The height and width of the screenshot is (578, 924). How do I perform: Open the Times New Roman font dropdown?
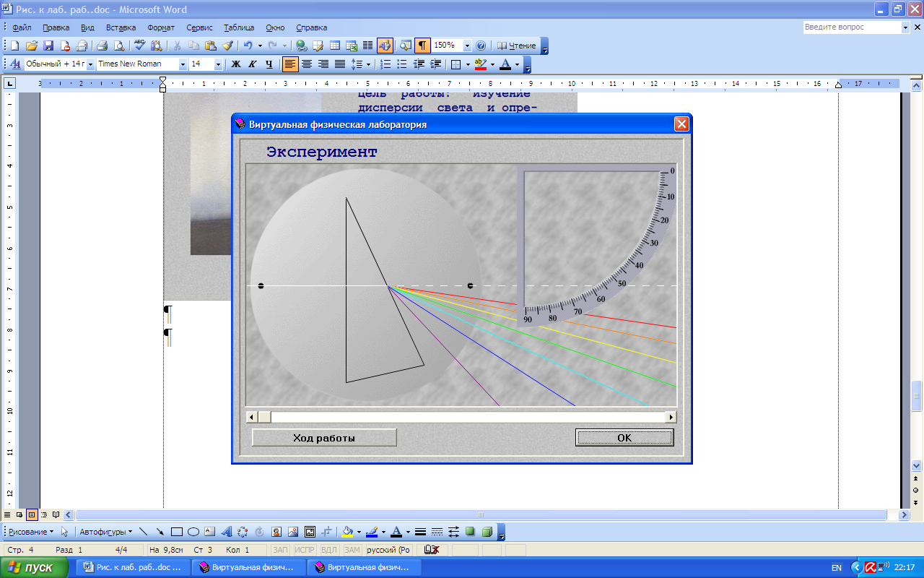[x=183, y=64]
